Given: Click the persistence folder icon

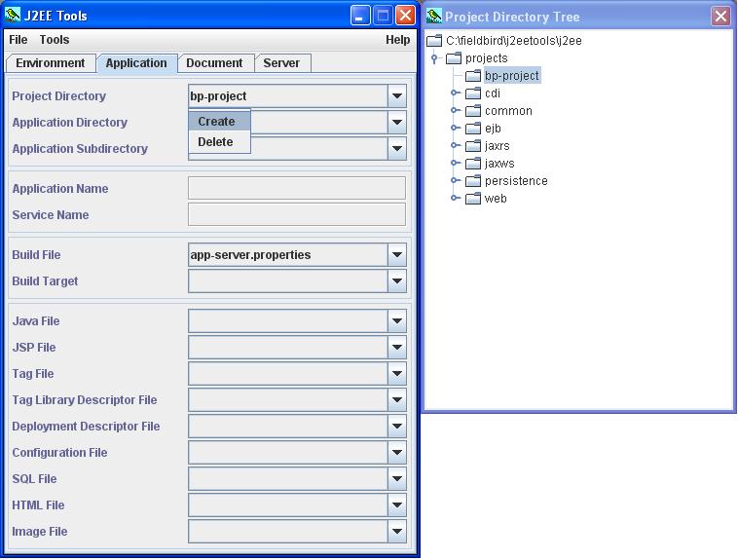Looking at the screenshot, I should pos(472,181).
